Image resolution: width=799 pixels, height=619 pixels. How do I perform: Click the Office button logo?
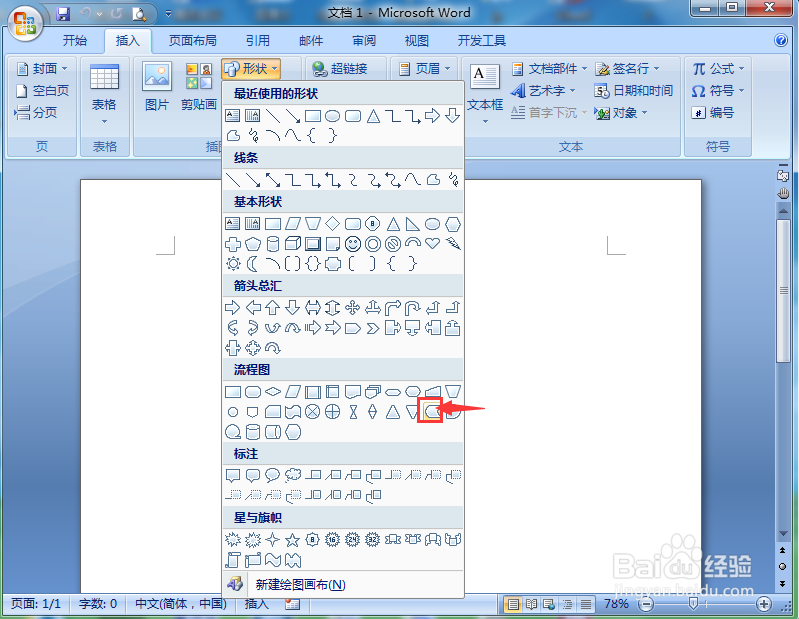(x=24, y=24)
